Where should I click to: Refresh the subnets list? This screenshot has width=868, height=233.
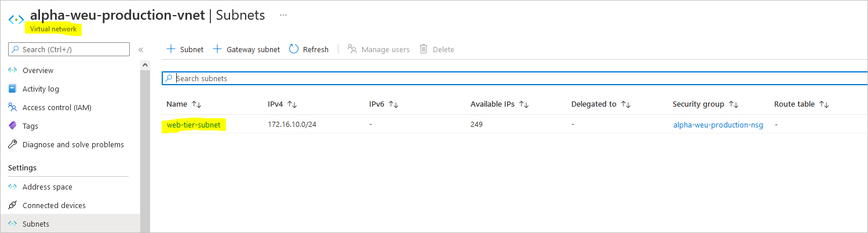309,49
